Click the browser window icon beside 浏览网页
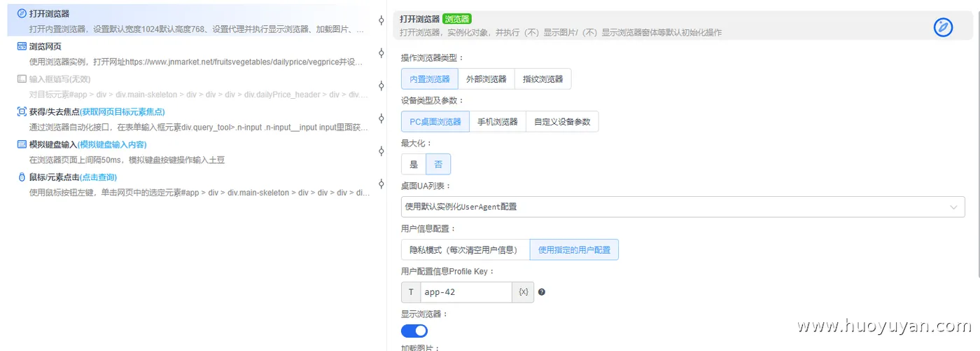 pyautogui.click(x=22, y=46)
